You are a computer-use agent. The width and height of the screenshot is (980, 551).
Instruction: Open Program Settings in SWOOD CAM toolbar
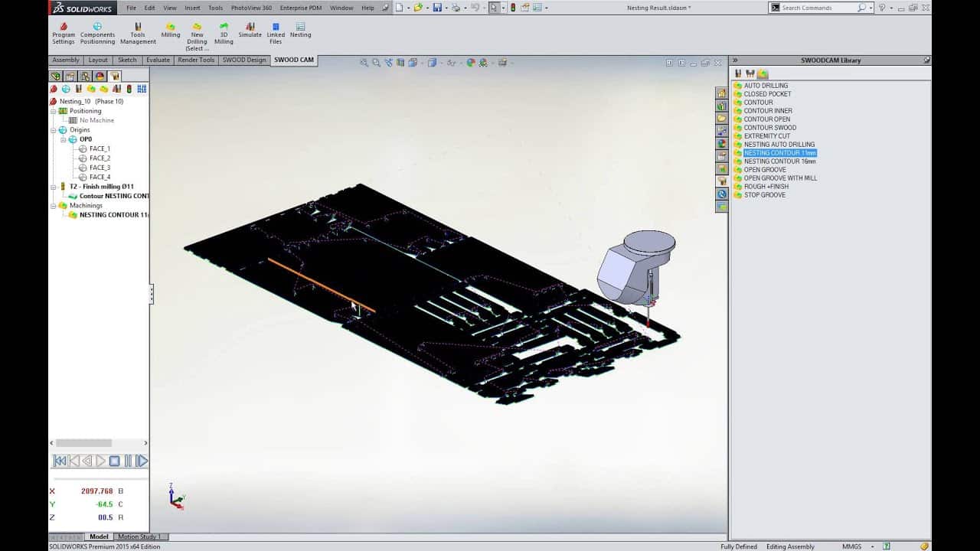(x=64, y=34)
